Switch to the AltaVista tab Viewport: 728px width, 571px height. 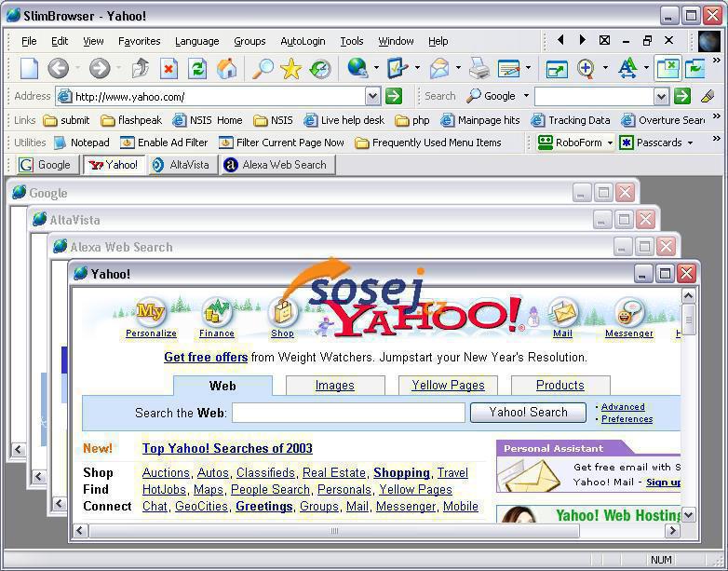[182, 165]
